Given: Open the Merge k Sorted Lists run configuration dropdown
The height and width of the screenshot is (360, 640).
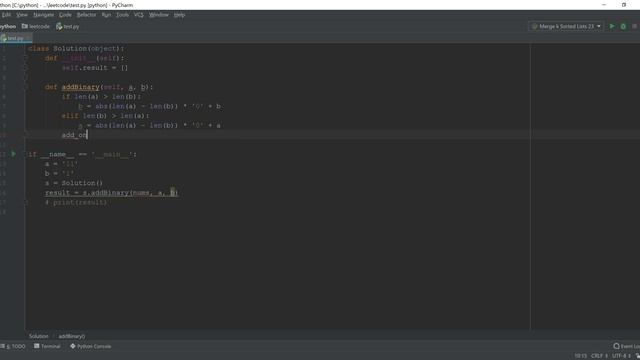Looking at the screenshot, I should coord(566,26).
